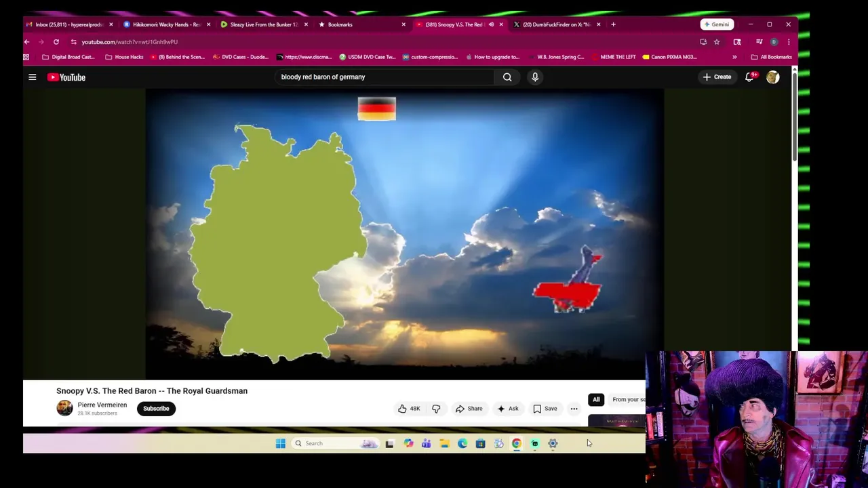Open Google Chrome taskbar icon
Screen dimensions: 868x488
[x=517, y=443]
